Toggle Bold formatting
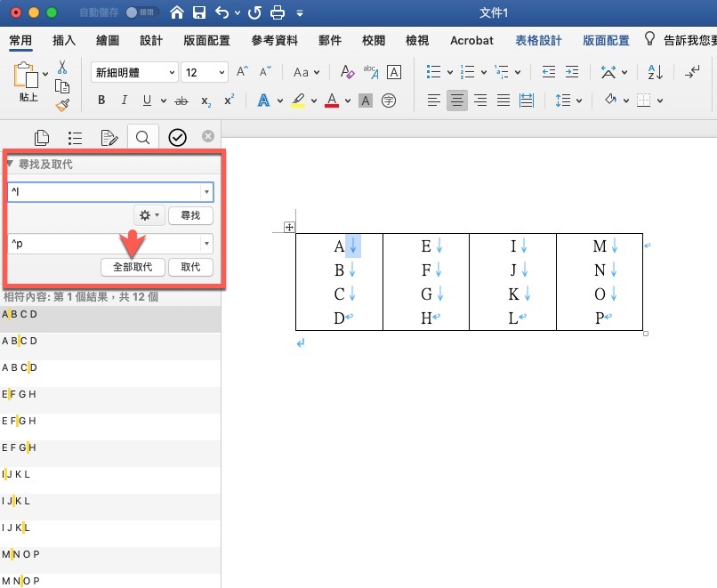The width and height of the screenshot is (717, 588). point(101,101)
